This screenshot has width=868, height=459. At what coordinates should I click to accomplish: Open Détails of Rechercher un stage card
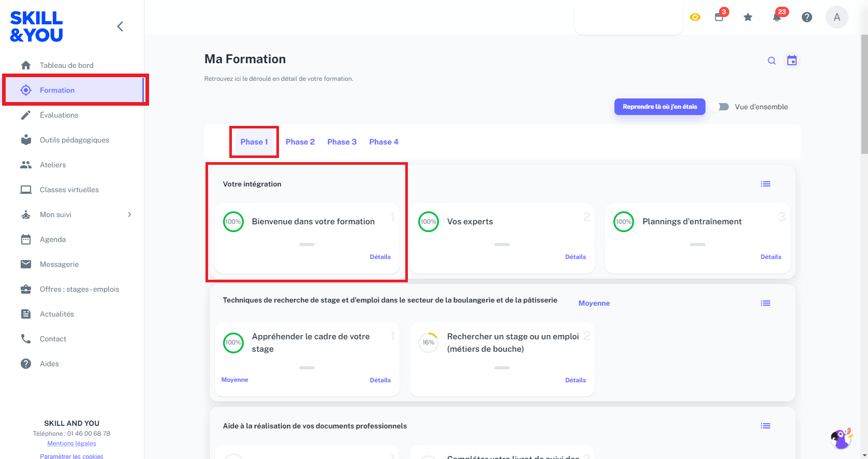coord(576,380)
